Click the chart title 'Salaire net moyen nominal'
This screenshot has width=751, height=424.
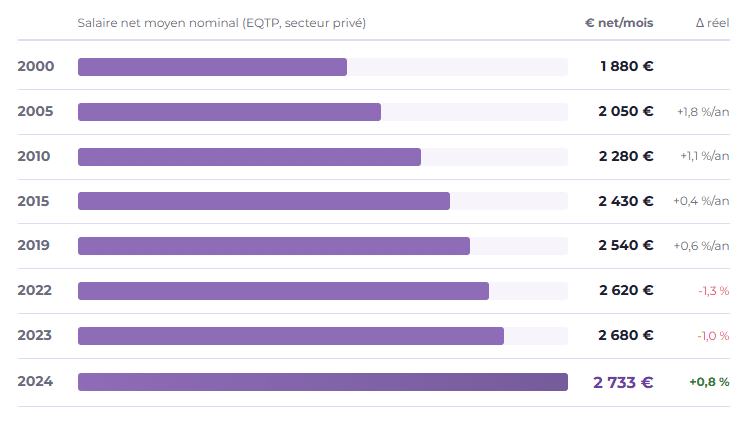point(158,23)
